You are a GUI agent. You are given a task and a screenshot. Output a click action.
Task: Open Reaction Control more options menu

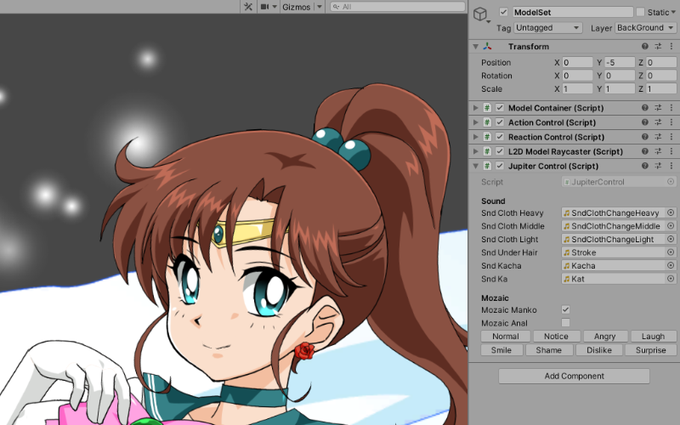coord(671,137)
